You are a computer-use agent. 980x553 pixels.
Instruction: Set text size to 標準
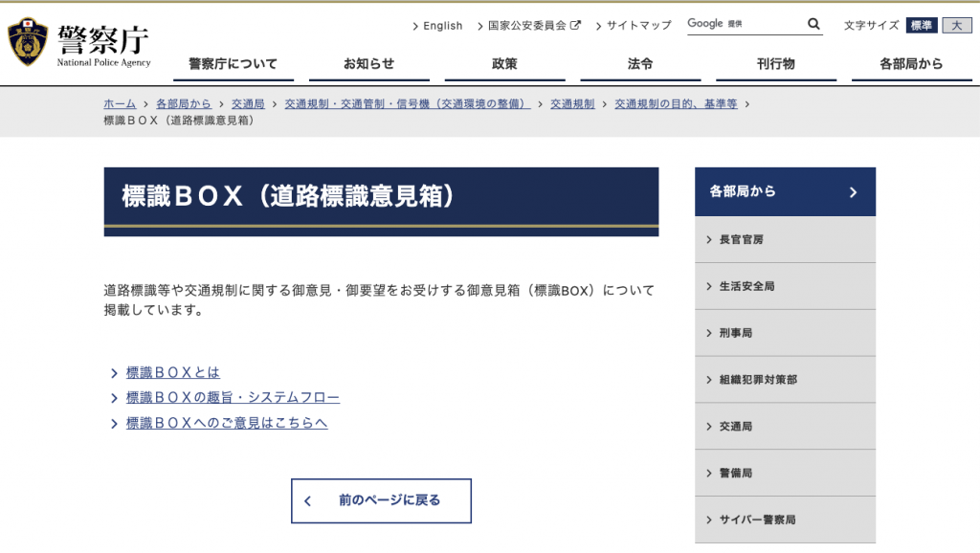922,26
